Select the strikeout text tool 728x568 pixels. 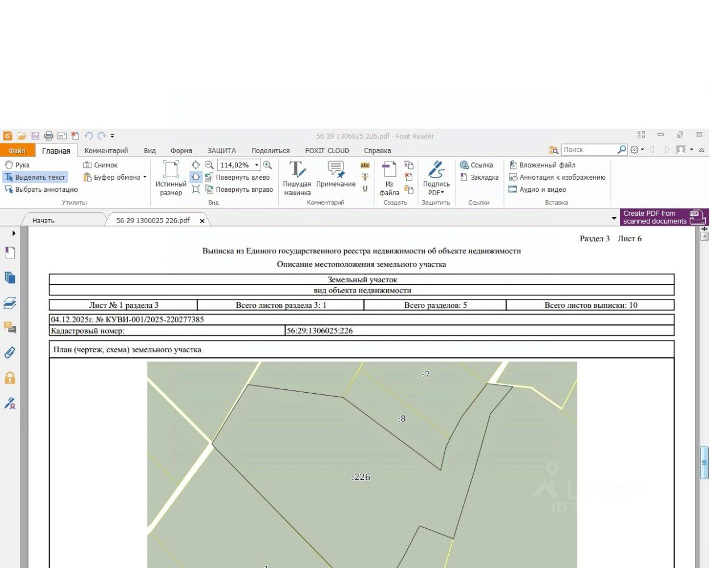(365, 177)
